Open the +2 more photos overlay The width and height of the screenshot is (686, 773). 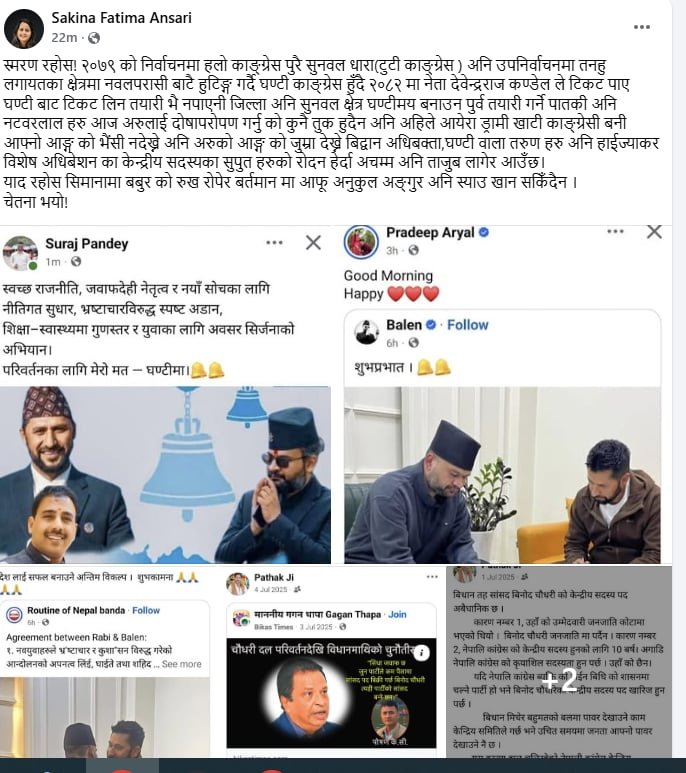pos(559,680)
